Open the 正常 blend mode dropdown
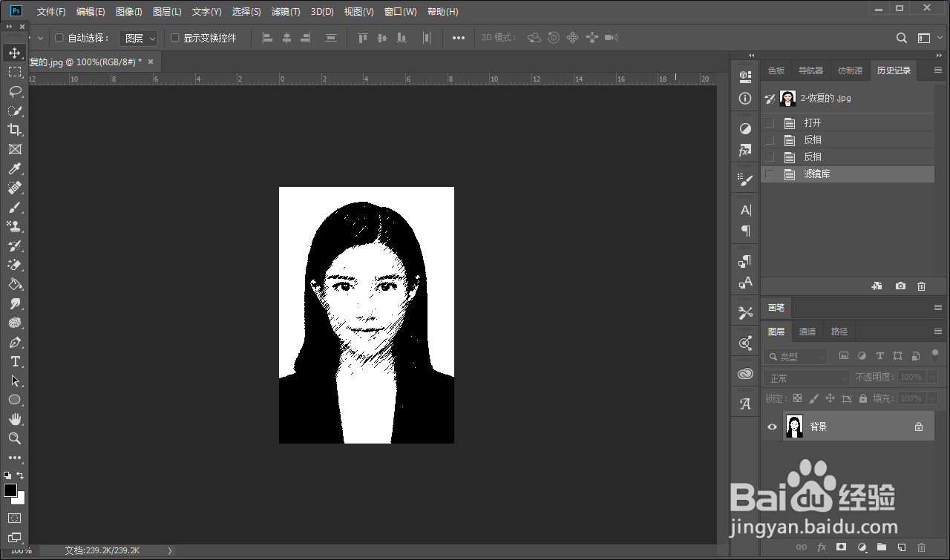Image resolution: width=950 pixels, height=560 pixels. (806, 378)
